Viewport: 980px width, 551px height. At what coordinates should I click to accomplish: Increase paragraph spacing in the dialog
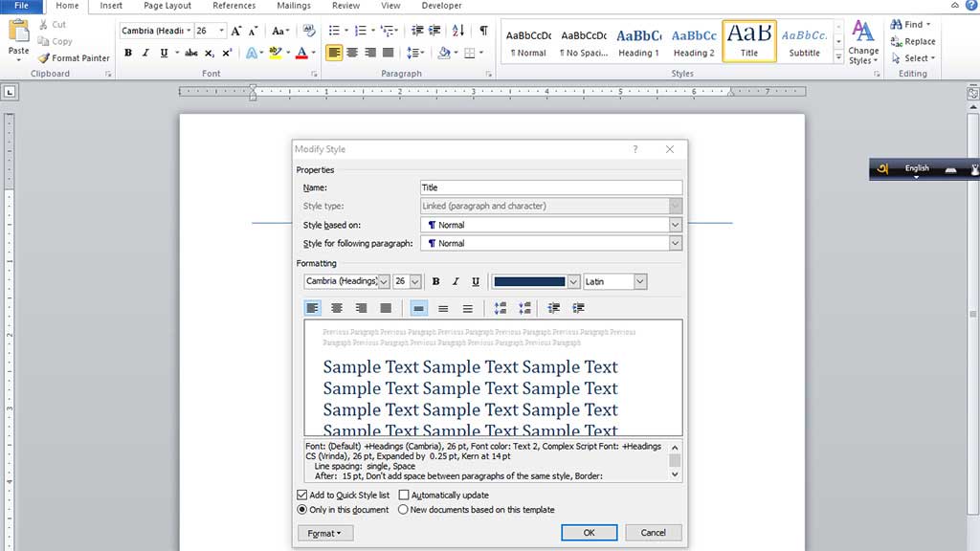[x=500, y=308]
